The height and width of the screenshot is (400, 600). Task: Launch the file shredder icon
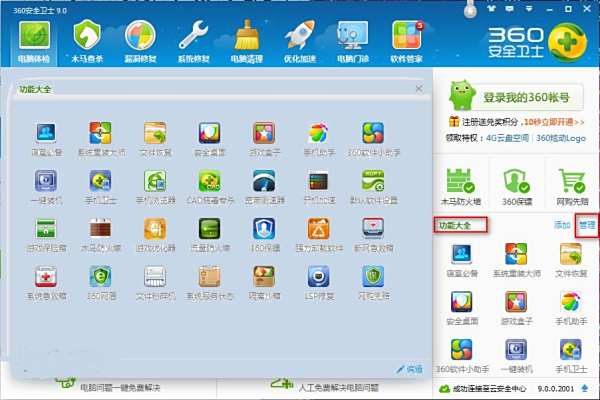tap(155, 282)
